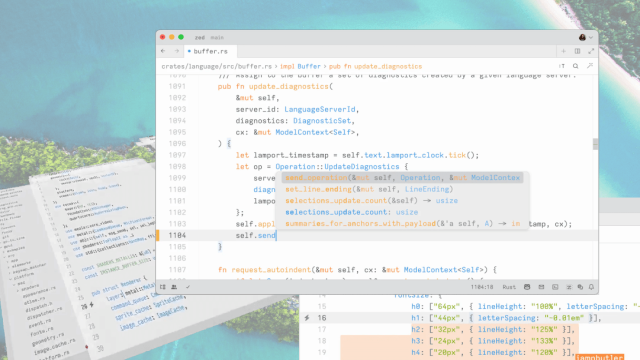Pick selections_update_count(&self) method suggestion
Image resolution: width=640 pixels, height=360 pixels.
[402, 200]
